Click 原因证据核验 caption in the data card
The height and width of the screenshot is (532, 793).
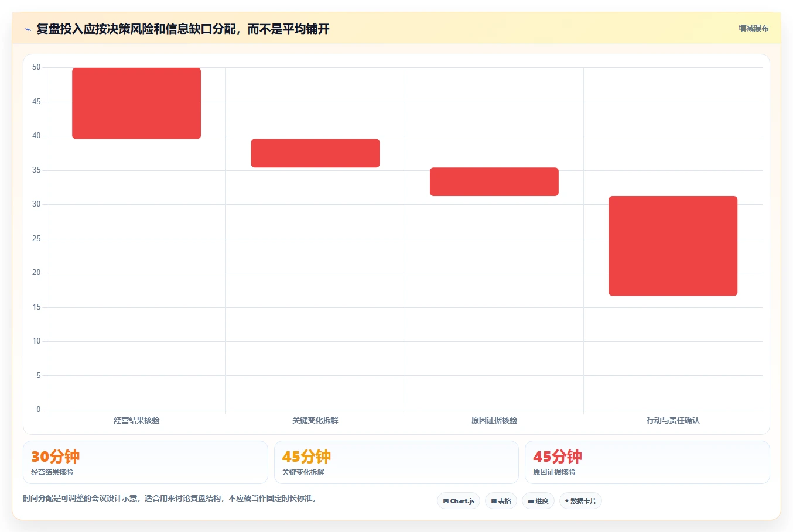point(554,472)
